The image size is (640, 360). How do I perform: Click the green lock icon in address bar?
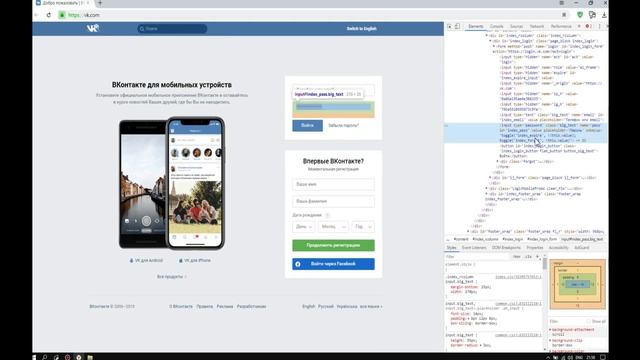62,15
